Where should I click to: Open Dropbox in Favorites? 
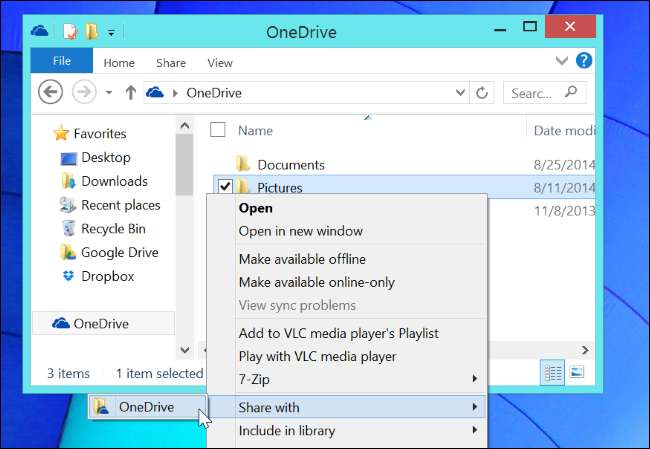[x=108, y=276]
